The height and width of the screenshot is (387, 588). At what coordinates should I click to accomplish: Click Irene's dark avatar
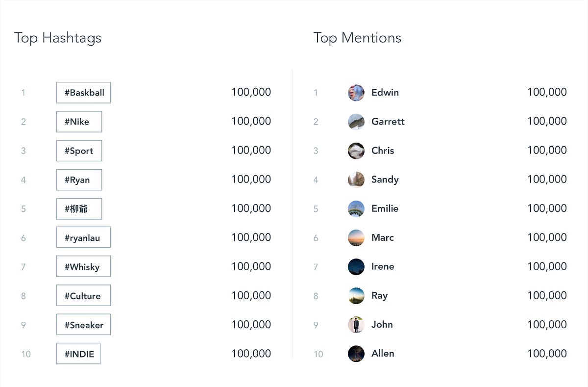pyautogui.click(x=356, y=267)
